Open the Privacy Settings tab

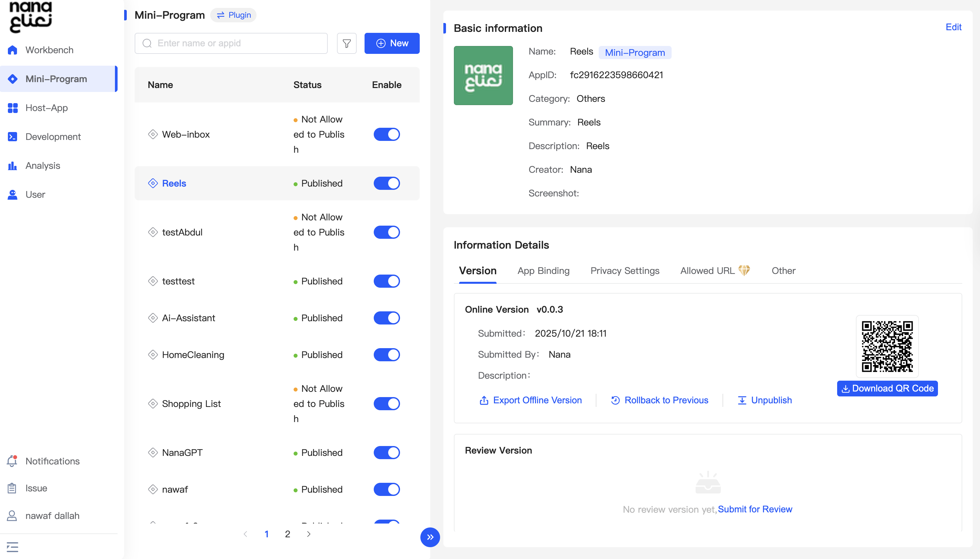(624, 271)
